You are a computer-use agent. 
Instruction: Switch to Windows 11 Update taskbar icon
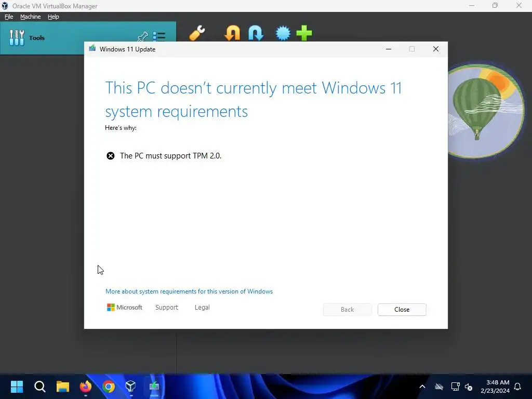pyautogui.click(x=154, y=387)
